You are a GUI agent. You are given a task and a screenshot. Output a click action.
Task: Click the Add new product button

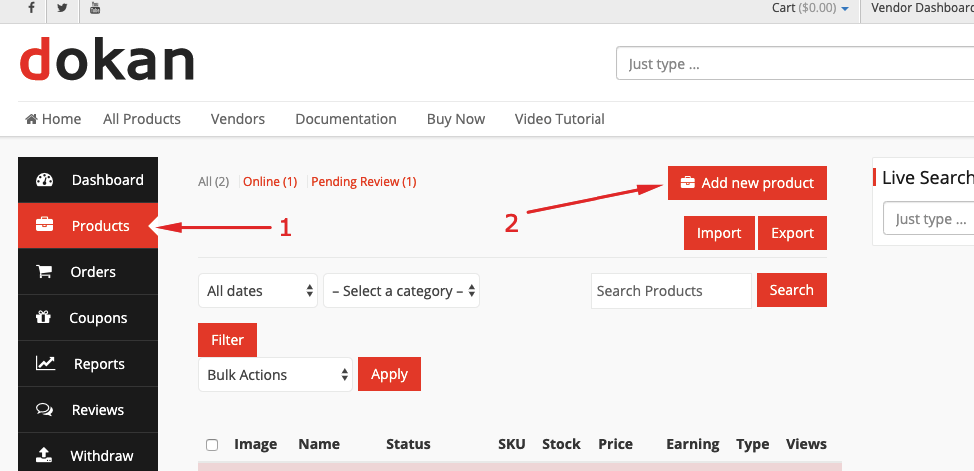click(747, 183)
